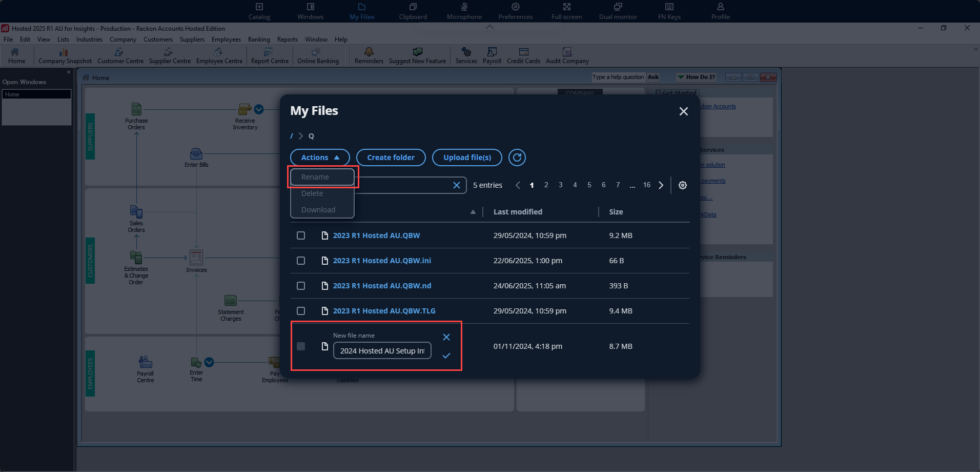
Task: Open Preferences gear in top bar
Action: point(516,11)
